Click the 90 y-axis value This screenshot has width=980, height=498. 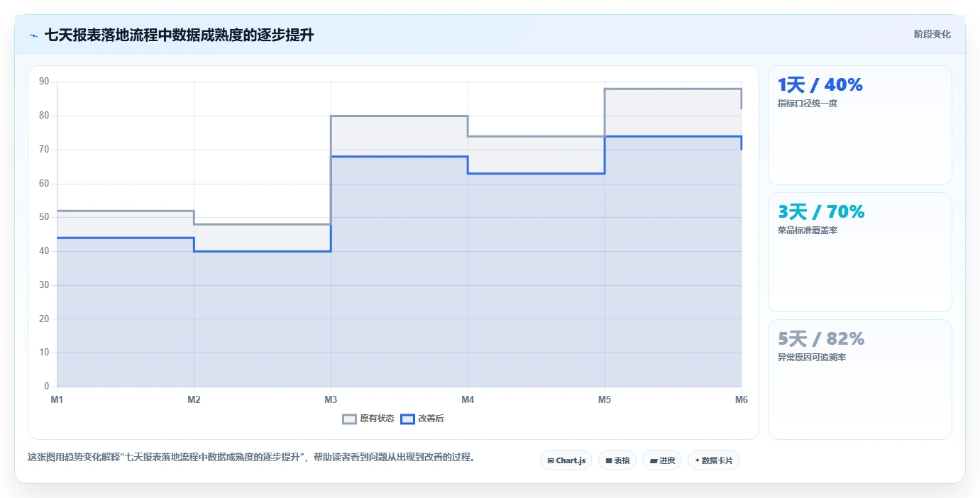pos(44,82)
